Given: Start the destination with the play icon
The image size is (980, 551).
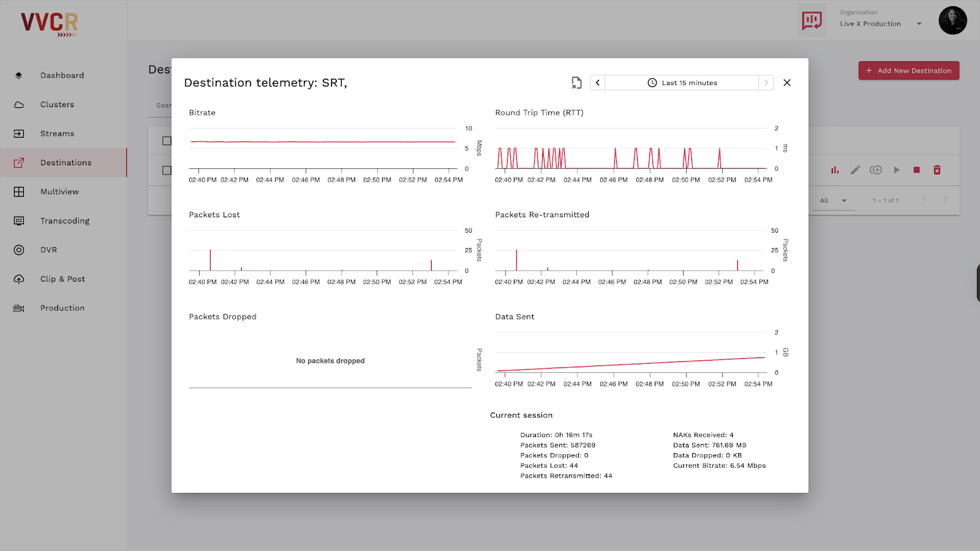Looking at the screenshot, I should [x=896, y=170].
